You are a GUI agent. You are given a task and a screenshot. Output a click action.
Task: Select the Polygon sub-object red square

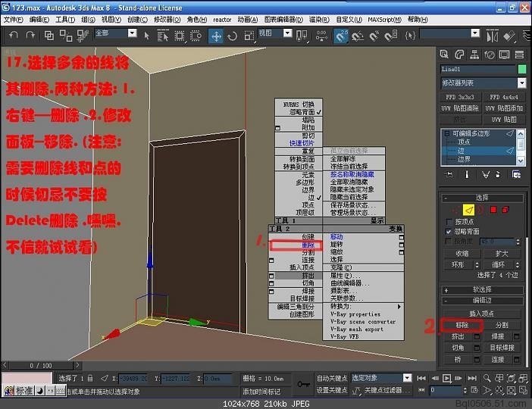coord(493,210)
